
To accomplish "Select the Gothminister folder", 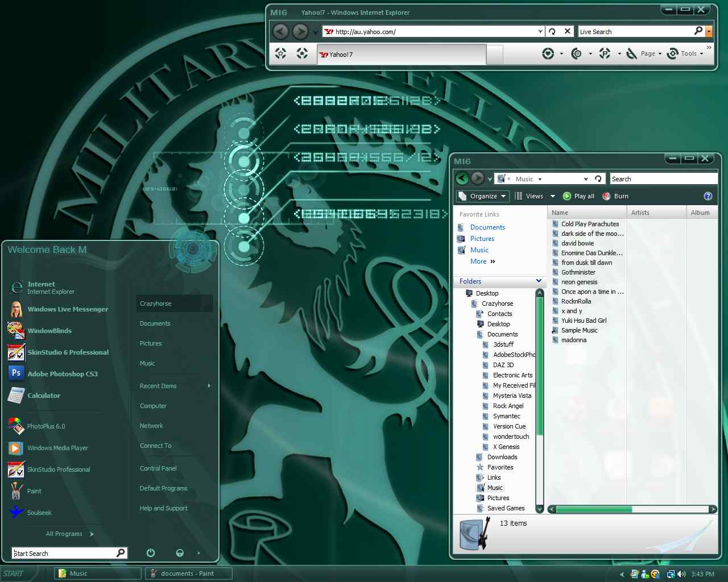I will (578, 272).
